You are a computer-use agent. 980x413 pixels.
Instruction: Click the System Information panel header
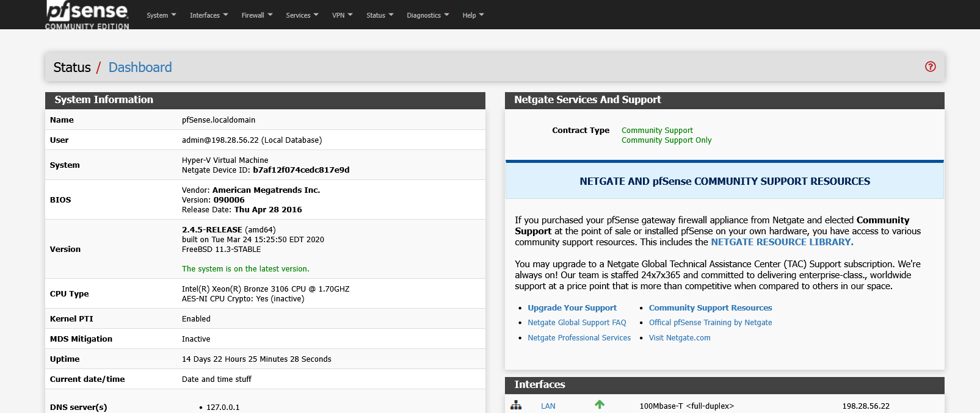pyautogui.click(x=265, y=100)
